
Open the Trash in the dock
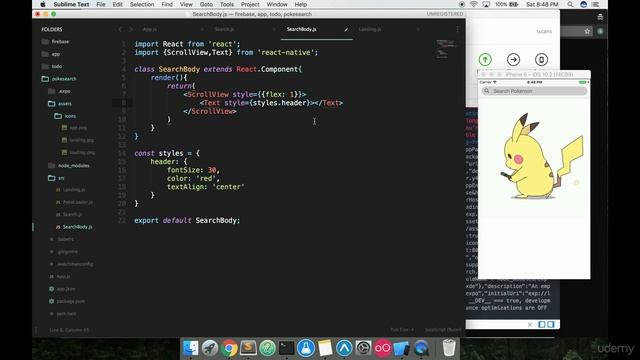click(x=449, y=348)
